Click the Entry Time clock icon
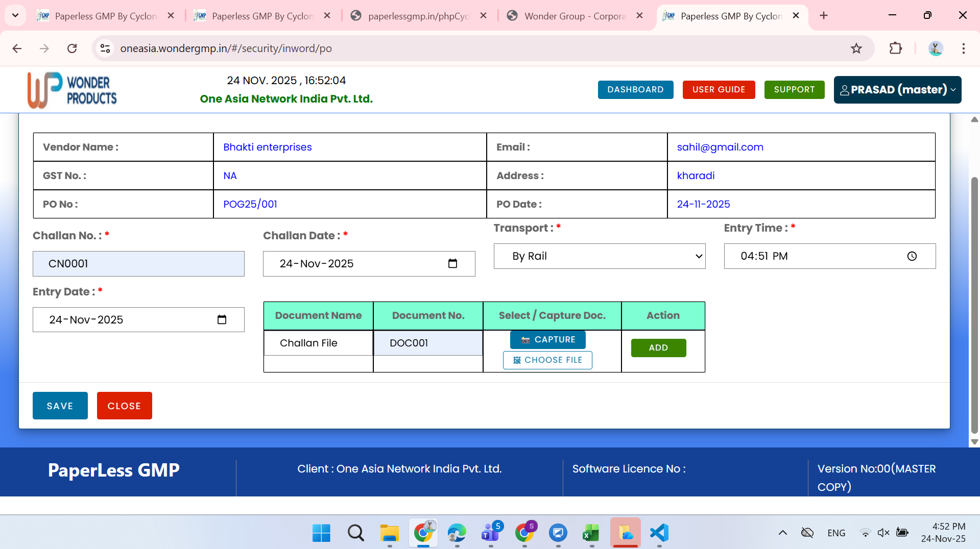980x549 pixels. point(912,256)
